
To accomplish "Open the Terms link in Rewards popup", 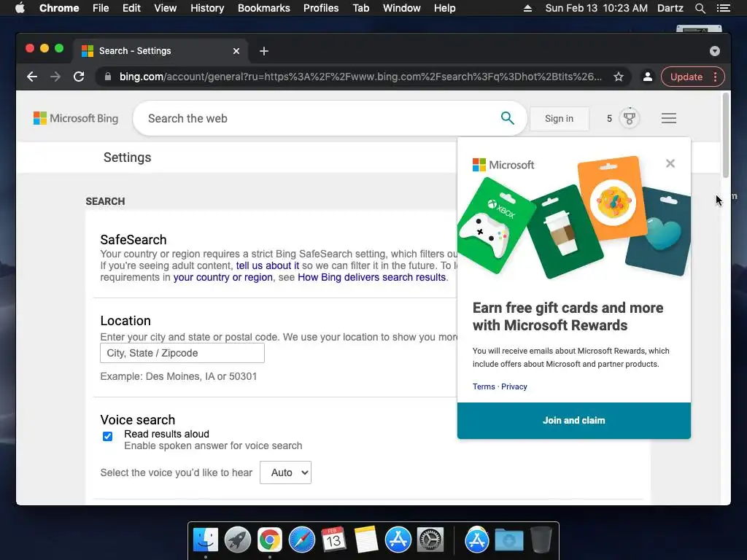I will click(484, 386).
